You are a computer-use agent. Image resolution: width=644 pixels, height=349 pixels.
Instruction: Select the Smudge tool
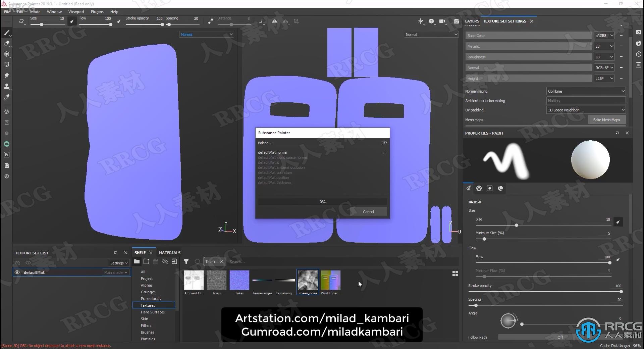point(6,76)
